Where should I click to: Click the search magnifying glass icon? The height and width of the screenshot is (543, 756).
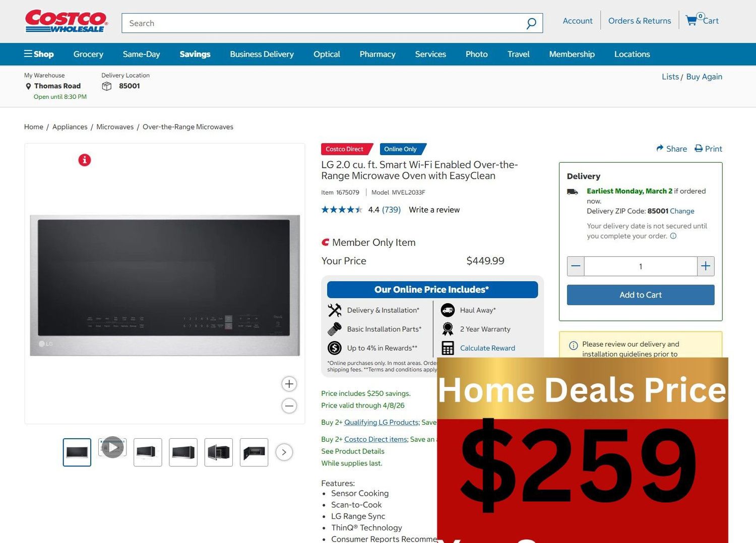tap(531, 24)
